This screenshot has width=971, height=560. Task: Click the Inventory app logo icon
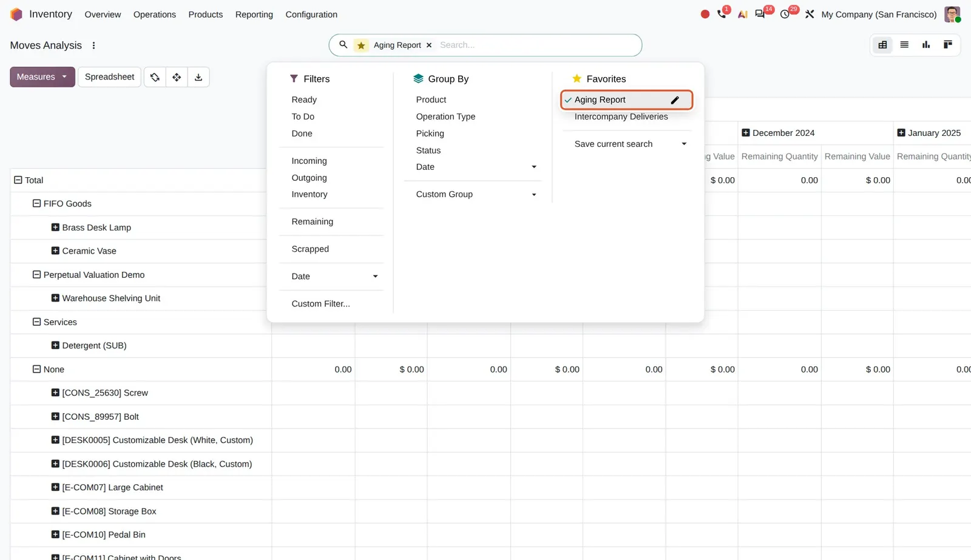pyautogui.click(x=16, y=14)
